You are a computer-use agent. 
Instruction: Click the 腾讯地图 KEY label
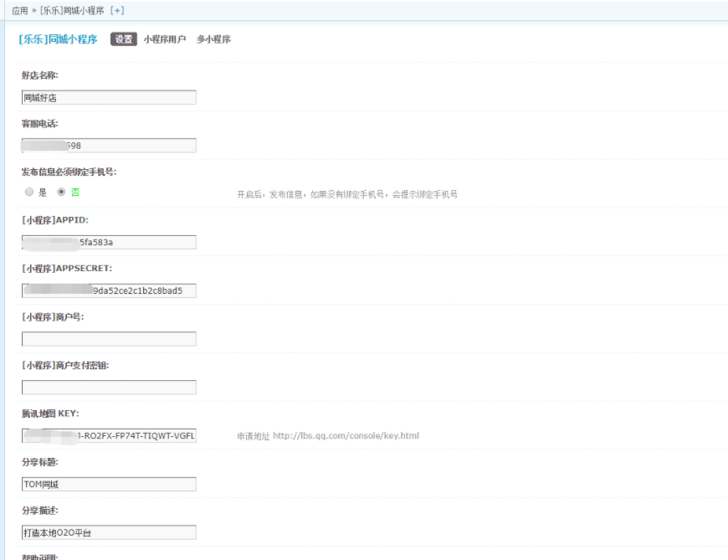[x=50, y=414]
